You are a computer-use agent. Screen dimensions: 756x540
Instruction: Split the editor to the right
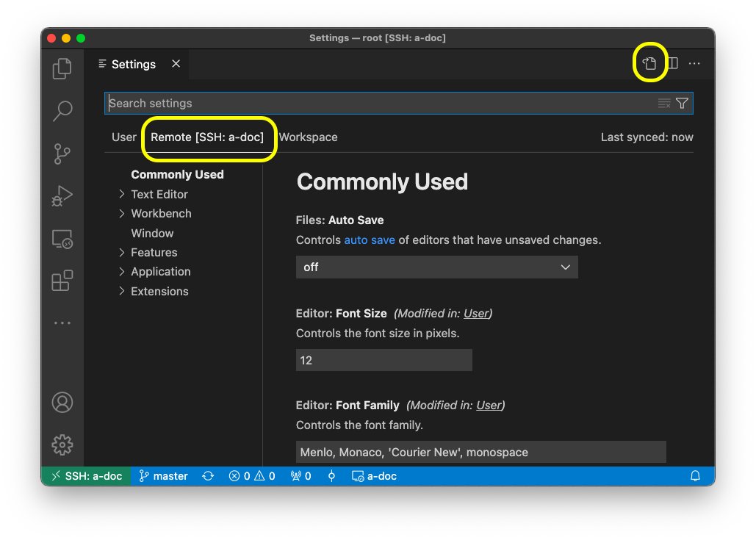coord(672,63)
